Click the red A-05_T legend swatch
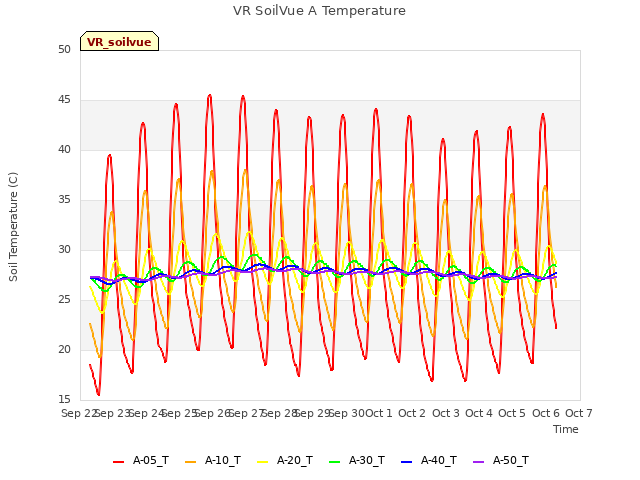The image size is (640, 480). [x=118, y=462]
